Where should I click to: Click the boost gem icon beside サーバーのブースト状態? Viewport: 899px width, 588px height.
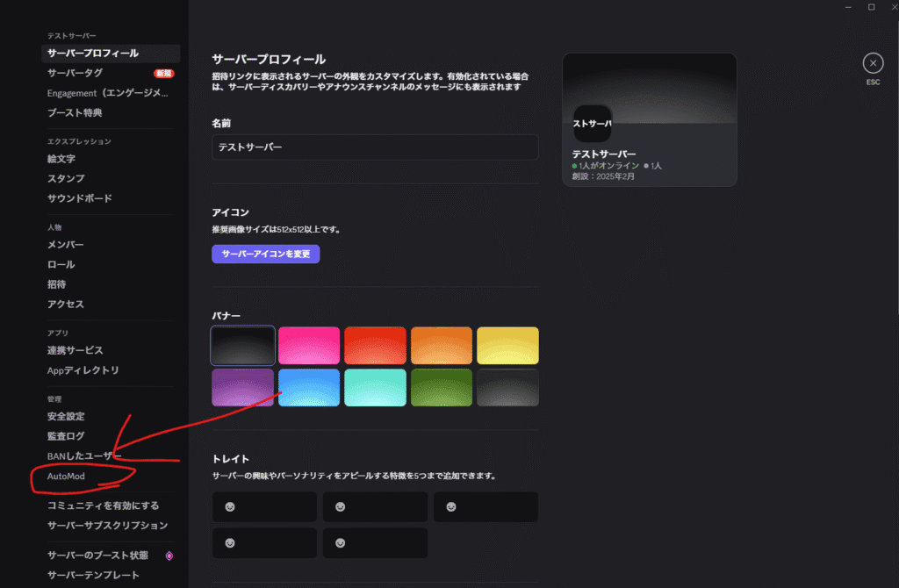(168, 556)
